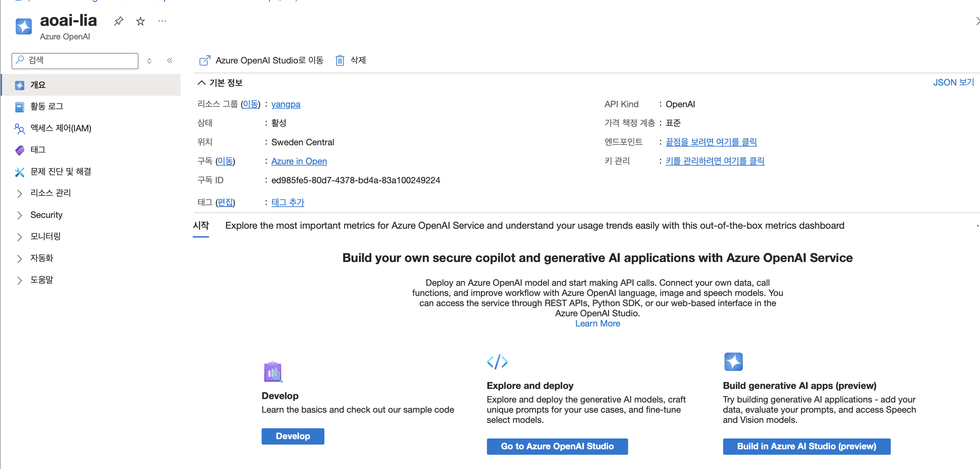Expand the Monitoring (모니터링) section

(45, 237)
